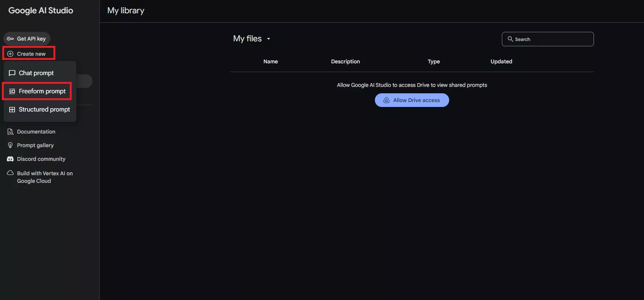
Task: Click the Updated column header
Action: point(501,61)
